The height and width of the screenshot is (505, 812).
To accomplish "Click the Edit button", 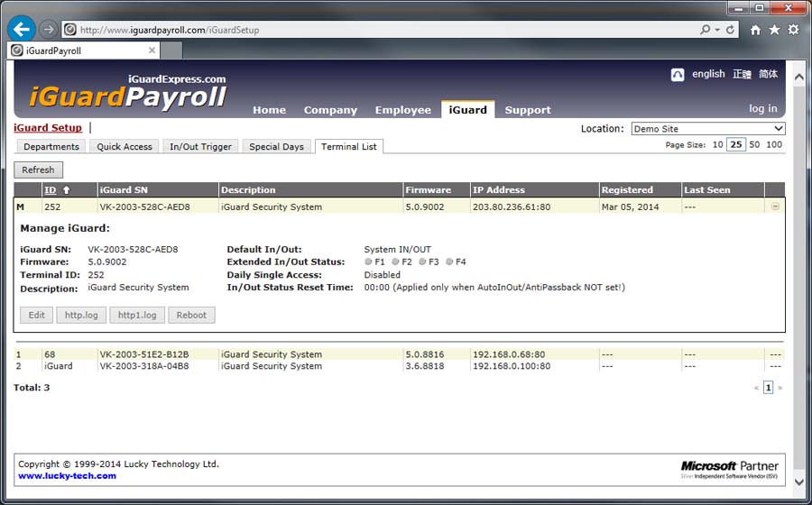I will point(36,315).
